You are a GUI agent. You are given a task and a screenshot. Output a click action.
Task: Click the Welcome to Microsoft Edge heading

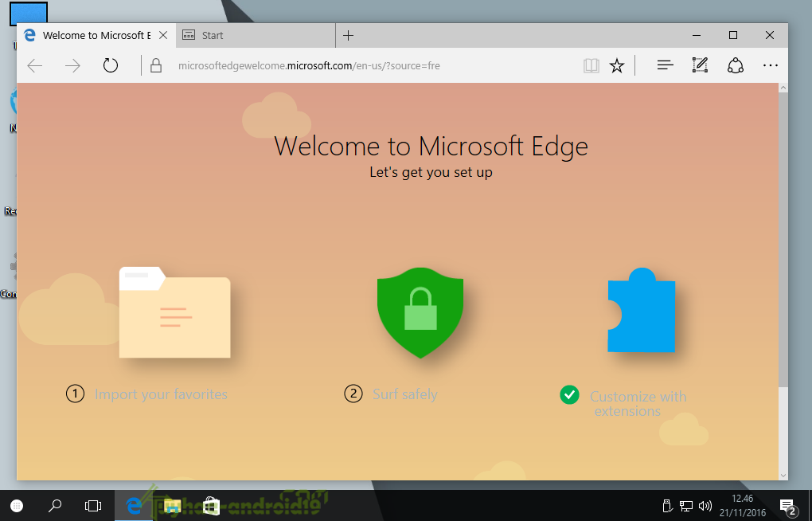coord(431,147)
